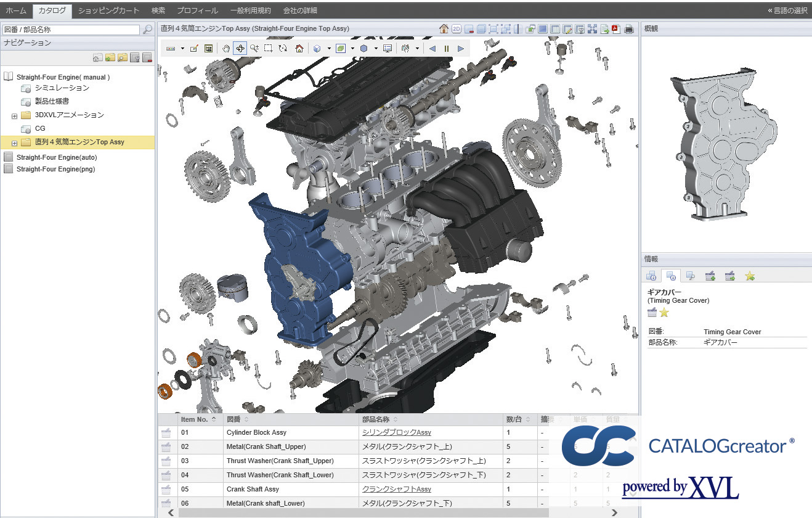Open the ショッピングカート tab
This screenshot has height=518, width=812.
point(108,10)
